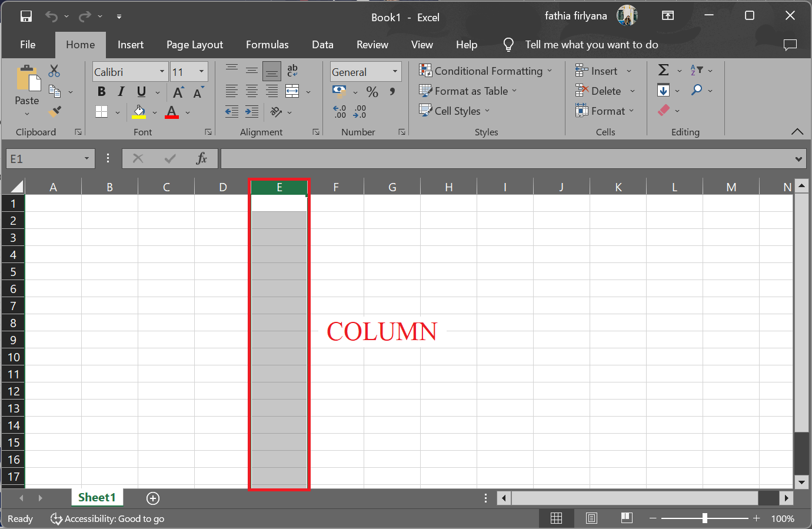The image size is (812, 529).
Task: Apply the Percent Style number format
Action: (372, 92)
